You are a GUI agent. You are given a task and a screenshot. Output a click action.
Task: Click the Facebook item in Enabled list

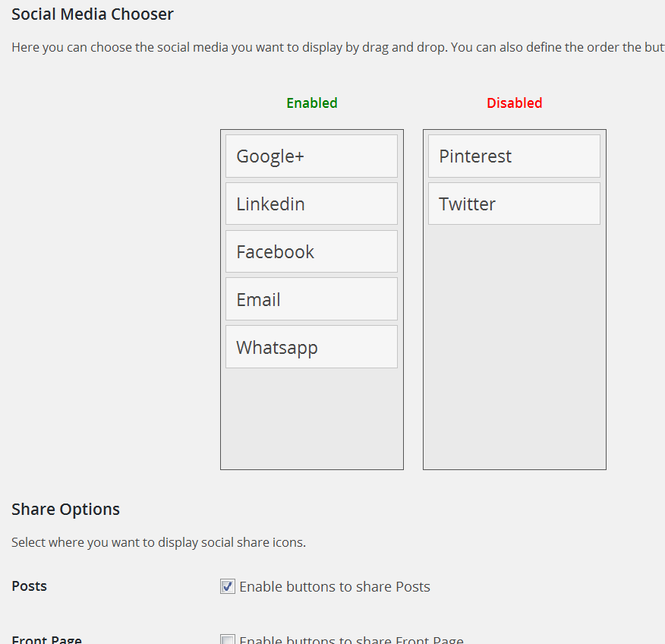(311, 251)
